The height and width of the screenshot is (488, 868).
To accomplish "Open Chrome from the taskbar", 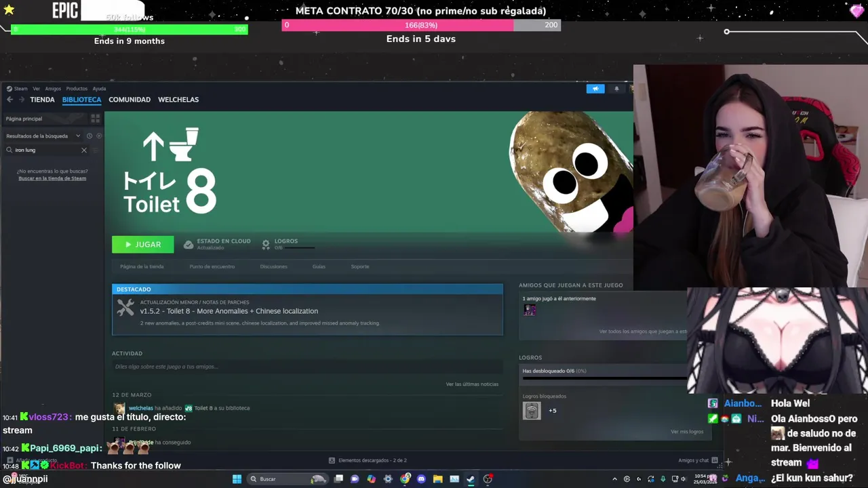I will coord(405,479).
